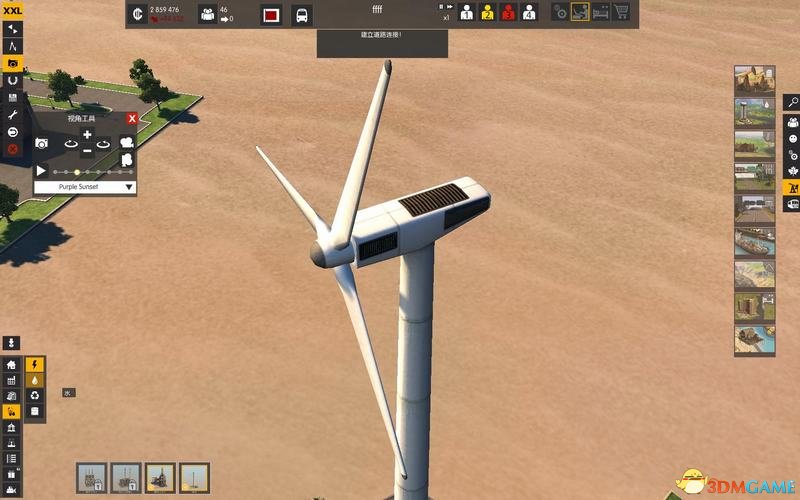Click the people overlay icon on right edge
Viewport: 800px width, 500px height.
click(792, 122)
